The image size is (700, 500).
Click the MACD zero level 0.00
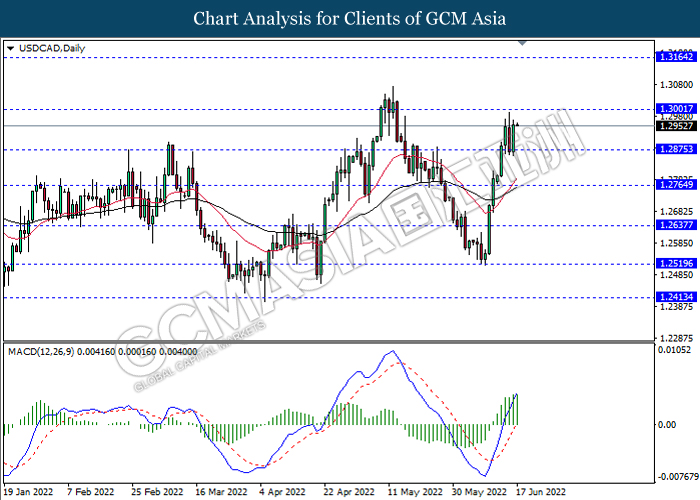[x=667, y=425]
